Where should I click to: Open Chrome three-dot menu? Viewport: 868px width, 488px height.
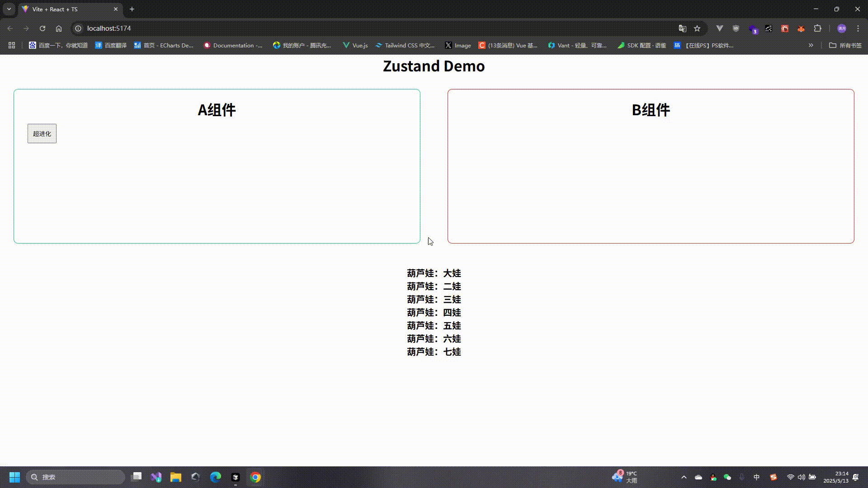(x=858, y=28)
